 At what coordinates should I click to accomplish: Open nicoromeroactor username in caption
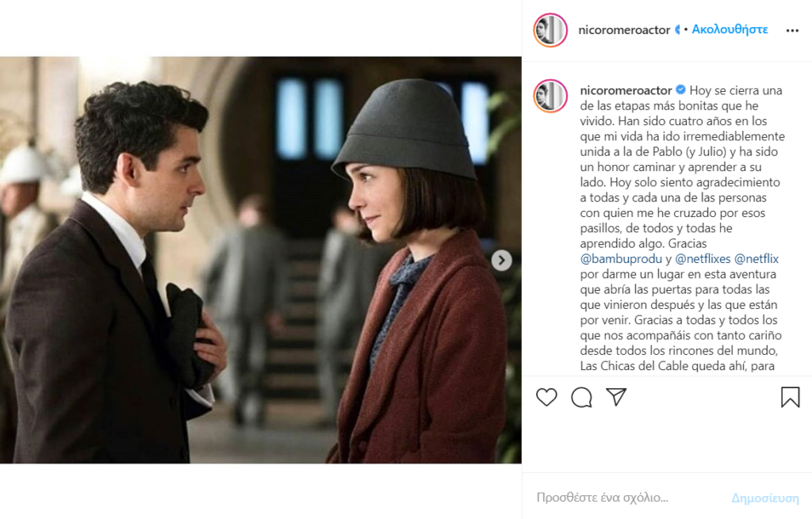626,90
